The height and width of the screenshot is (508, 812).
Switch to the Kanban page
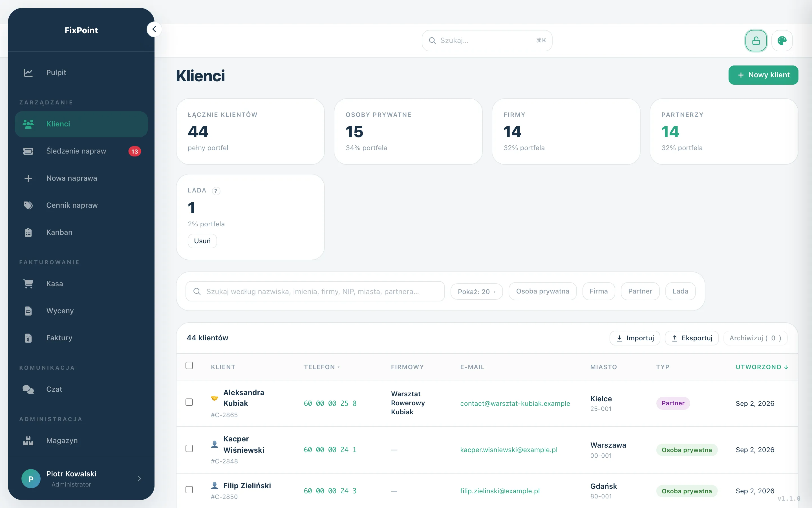pos(81,233)
